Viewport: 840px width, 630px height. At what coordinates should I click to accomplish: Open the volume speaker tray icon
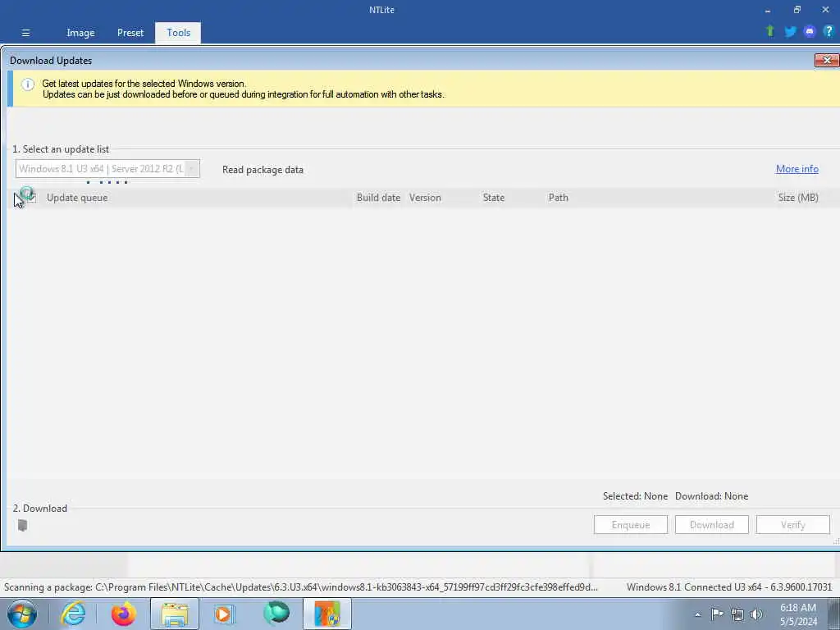pos(756,614)
